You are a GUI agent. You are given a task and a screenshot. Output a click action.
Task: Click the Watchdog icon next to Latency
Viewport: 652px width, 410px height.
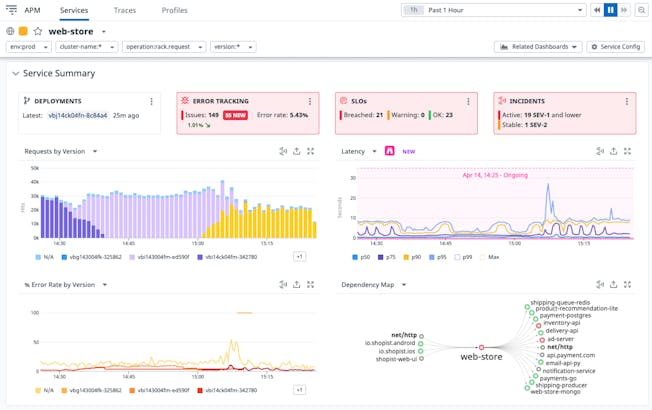(x=389, y=152)
